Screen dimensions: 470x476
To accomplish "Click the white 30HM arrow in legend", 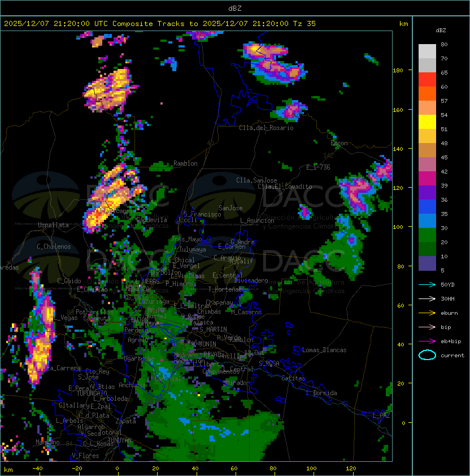I will pos(427,299).
